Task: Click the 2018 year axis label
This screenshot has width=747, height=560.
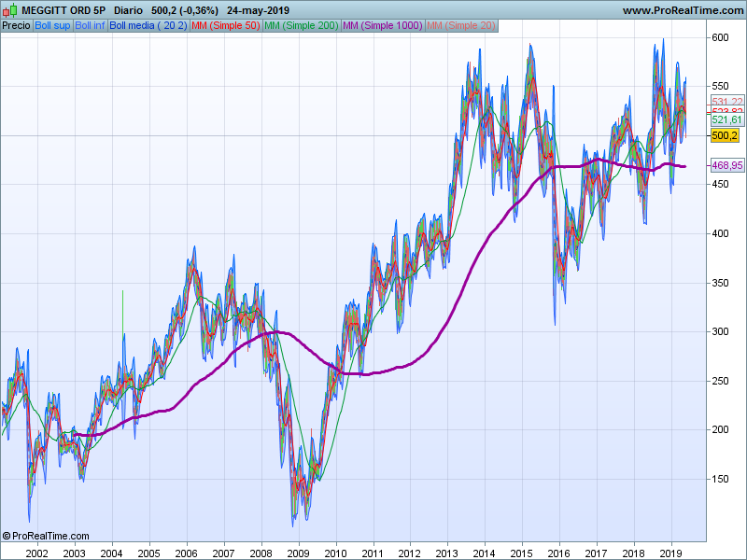Action: coord(634,553)
